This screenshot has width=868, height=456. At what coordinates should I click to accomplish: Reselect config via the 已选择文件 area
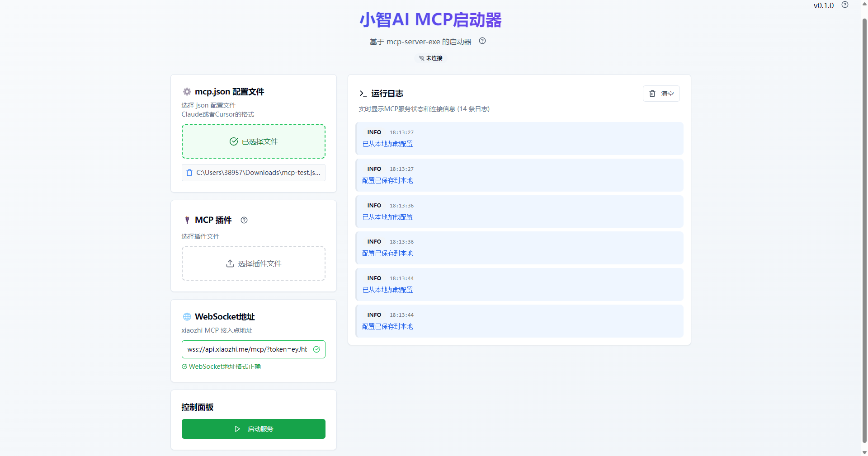pos(253,141)
